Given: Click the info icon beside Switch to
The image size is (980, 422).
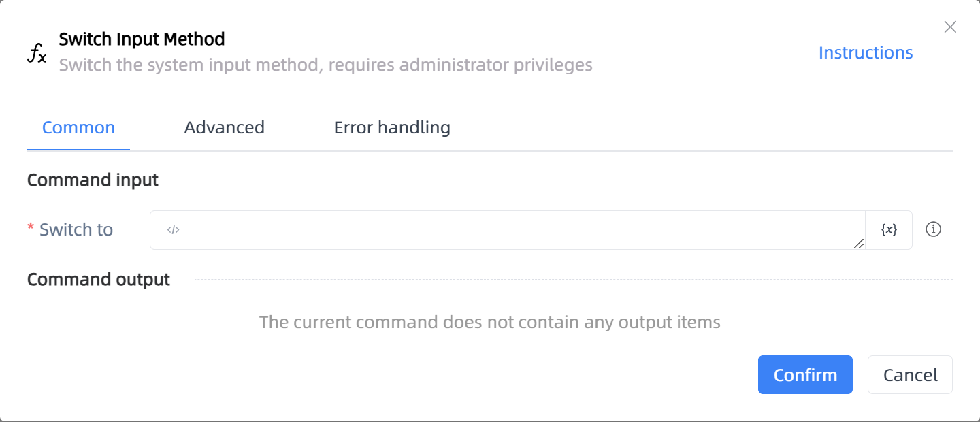Looking at the screenshot, I should coord(934,230).
